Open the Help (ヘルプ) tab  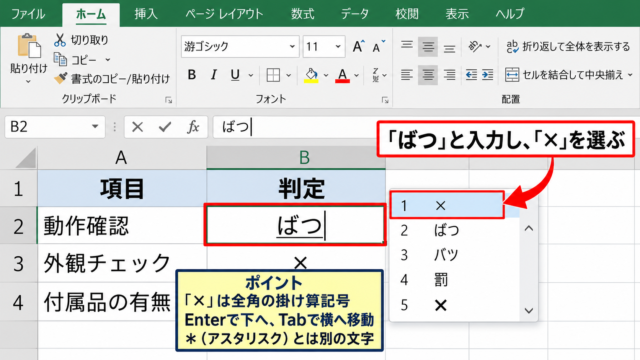click(x=510, y=14)
